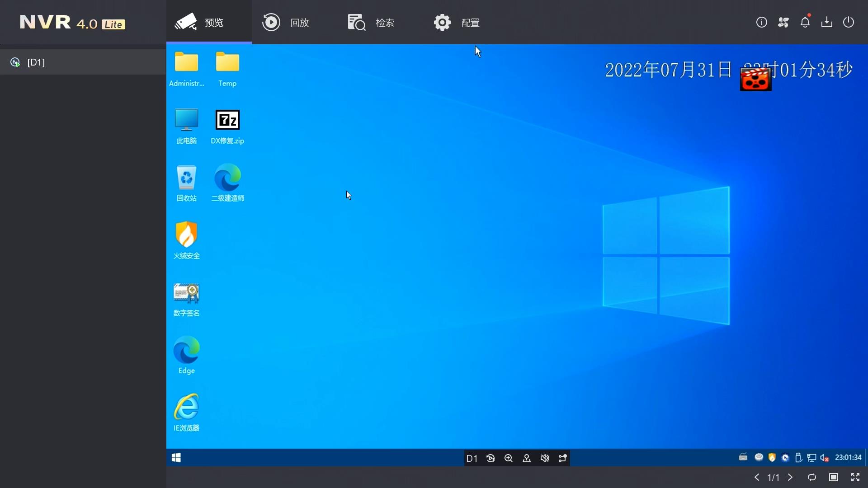This screenshot has width=868, height=488.
Task: Toggle the muted audio for D1
Action: (x=545, y=458)
